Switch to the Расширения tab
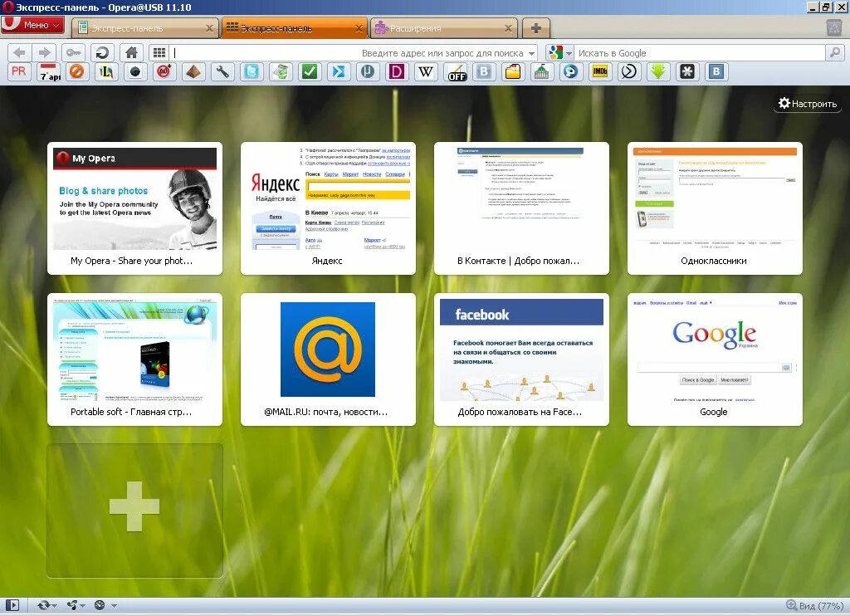The width and height of the screenshot is (850, 616). point(443,28)
